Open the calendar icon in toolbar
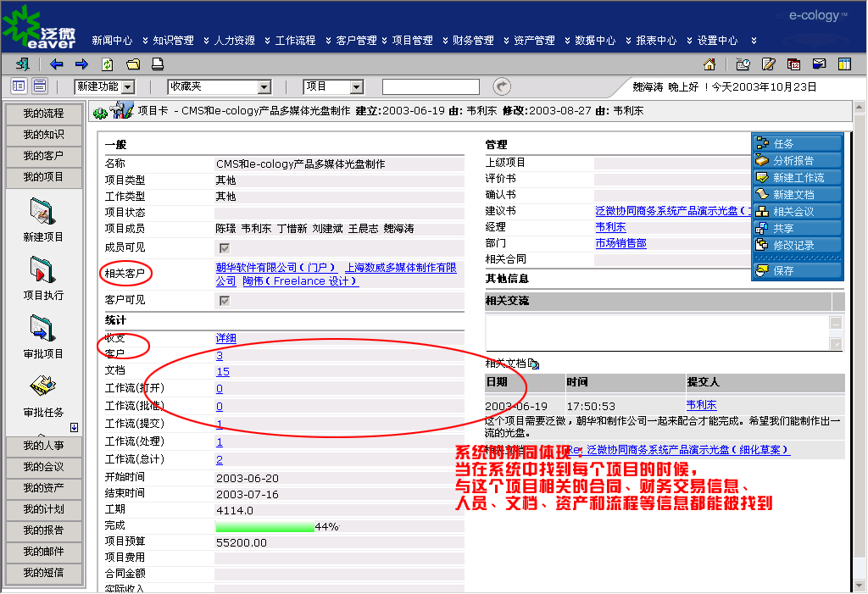This screenshot has width=868, height=594. (793, 64)
